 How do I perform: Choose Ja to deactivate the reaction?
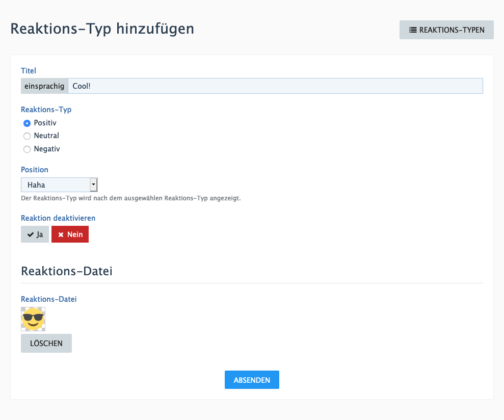35,234
